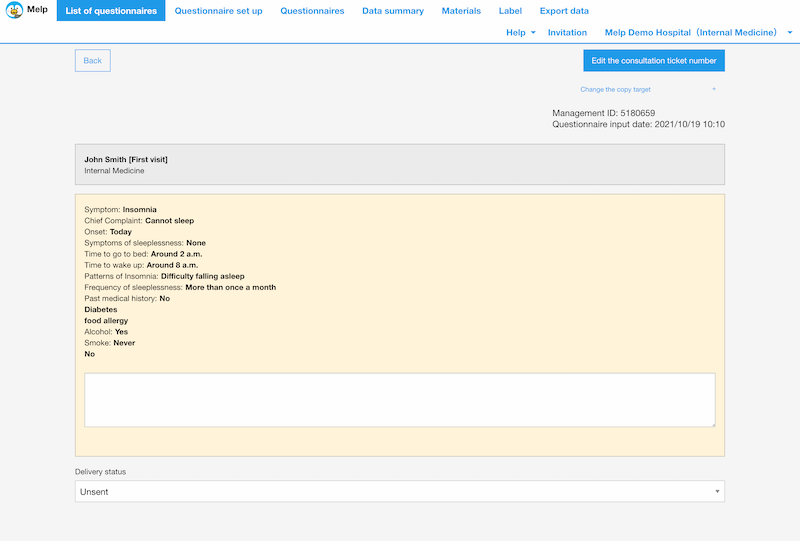Open Change the copy target dropdown
This screenshot has height=541, width=800.
tap(648, 89)
